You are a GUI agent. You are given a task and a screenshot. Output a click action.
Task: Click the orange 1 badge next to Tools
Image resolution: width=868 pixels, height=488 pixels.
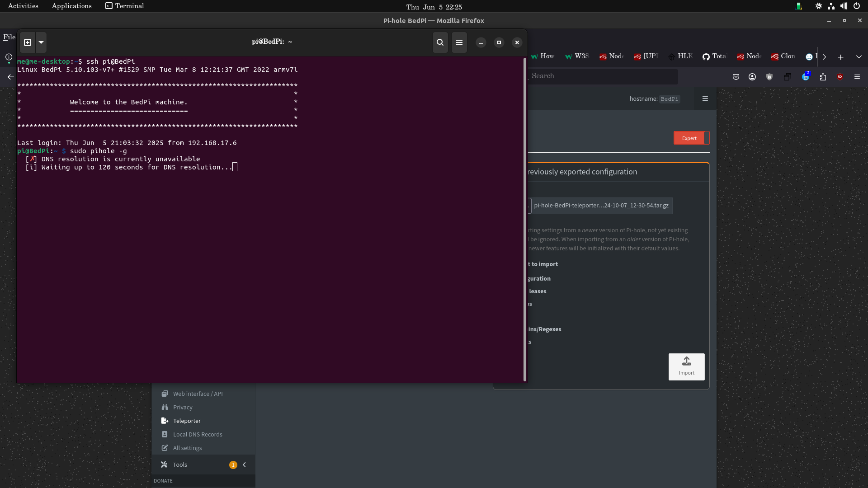coord(233,465)
